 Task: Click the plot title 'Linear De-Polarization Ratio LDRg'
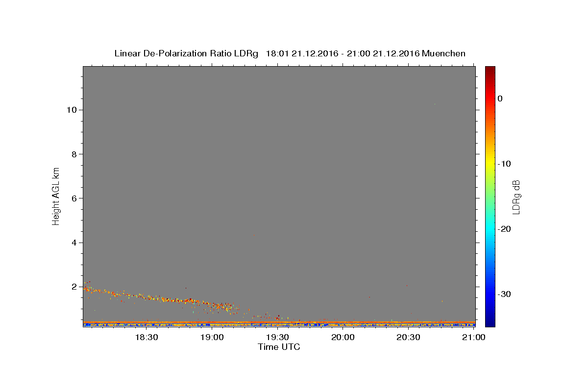click(x=186, y=53)
